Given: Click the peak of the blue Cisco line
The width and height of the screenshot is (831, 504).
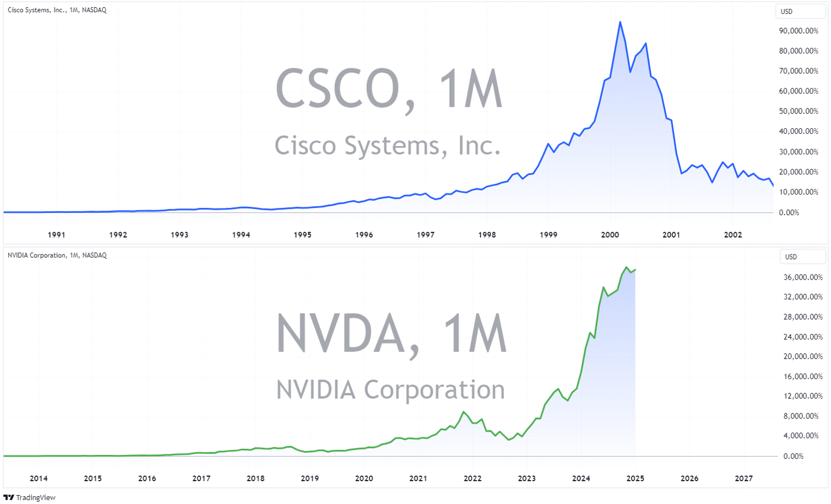Looking at the screenshot, I should [620, 22].
